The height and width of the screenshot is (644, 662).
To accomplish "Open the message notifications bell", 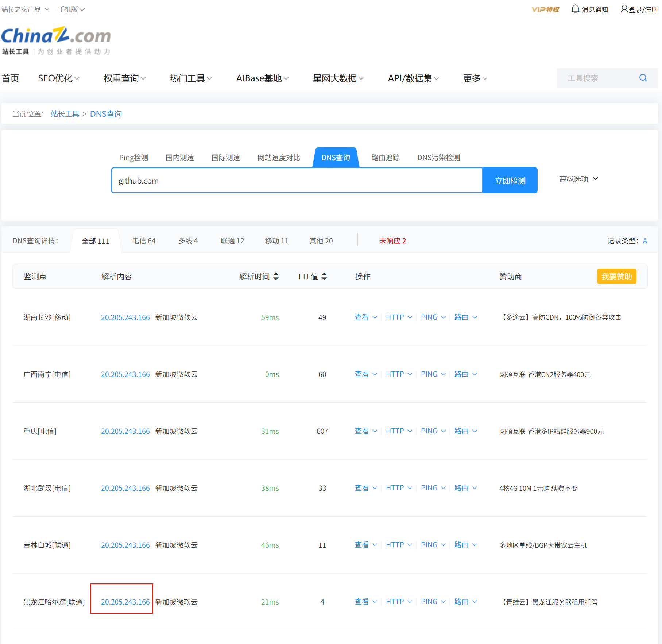I will pyautogui.click(x=575, y=9).
